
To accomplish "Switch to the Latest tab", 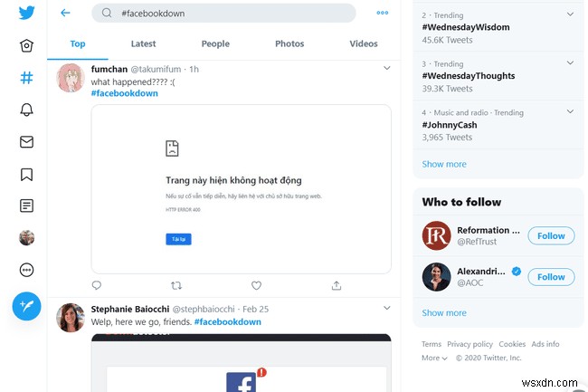I will 143,43.
